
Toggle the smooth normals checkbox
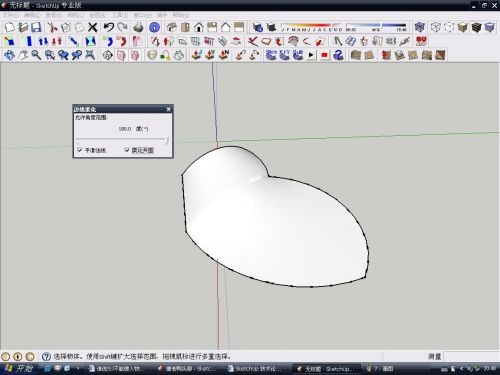[x=80, y=150]
